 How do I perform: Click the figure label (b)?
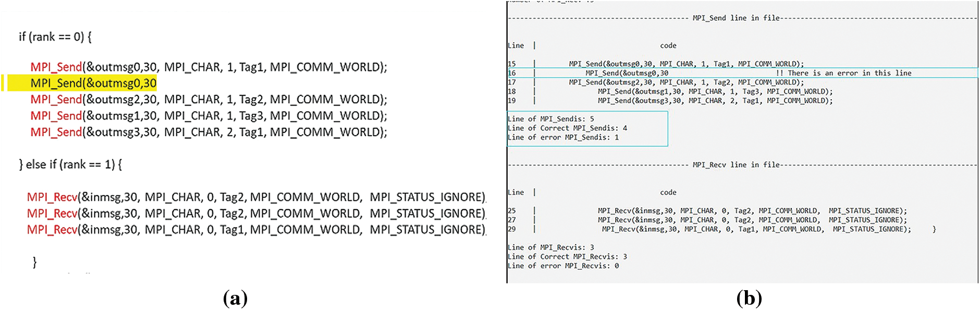click(749, 298)
